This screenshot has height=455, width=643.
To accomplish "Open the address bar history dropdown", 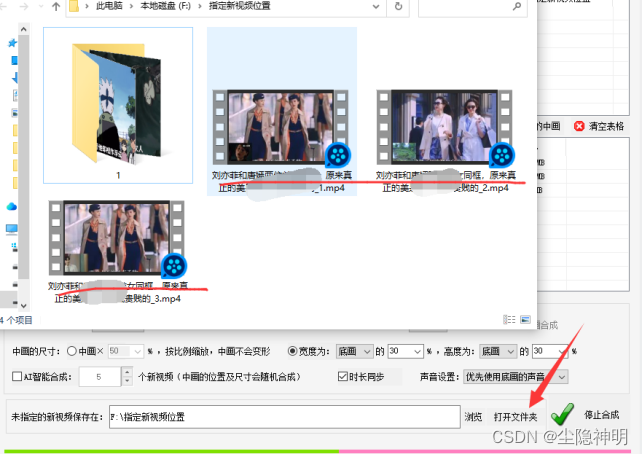I will click(376, 7).
